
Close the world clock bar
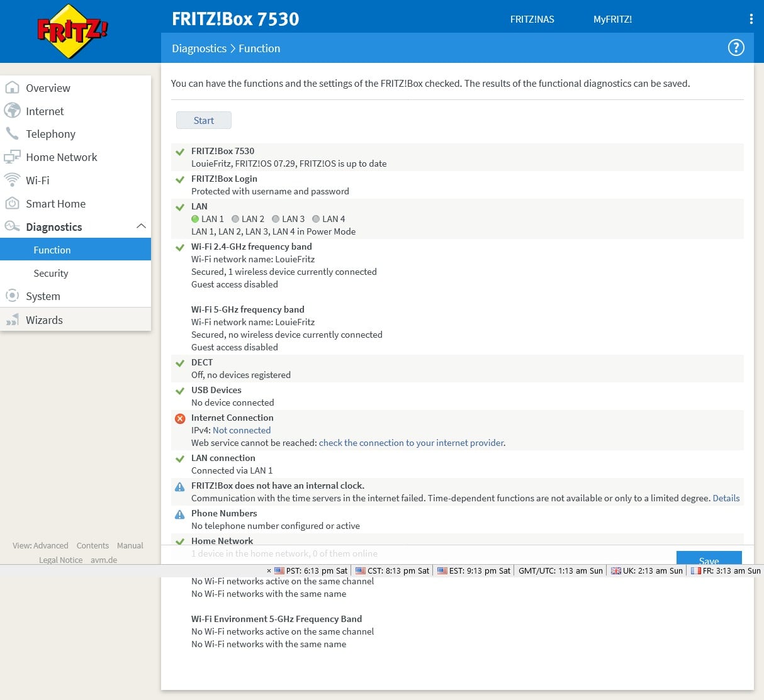tap(269, 571)
